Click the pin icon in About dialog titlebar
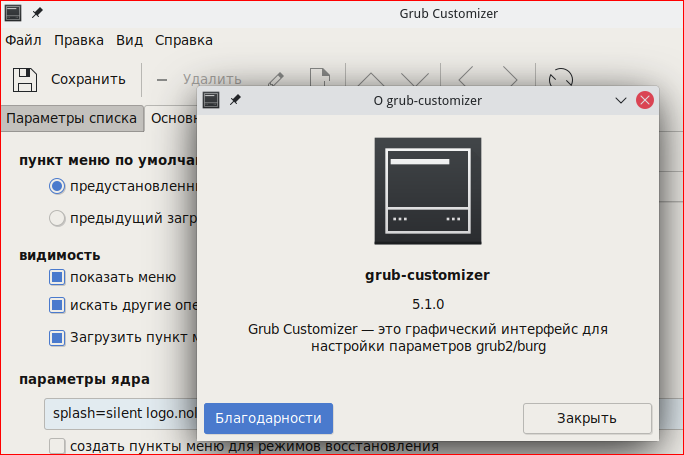The height and width of the screenshot is (455, 684). pos(235,100)
